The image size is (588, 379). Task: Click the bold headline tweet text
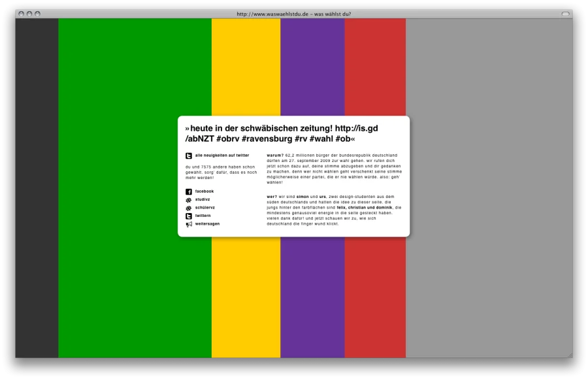pos(282,133)
